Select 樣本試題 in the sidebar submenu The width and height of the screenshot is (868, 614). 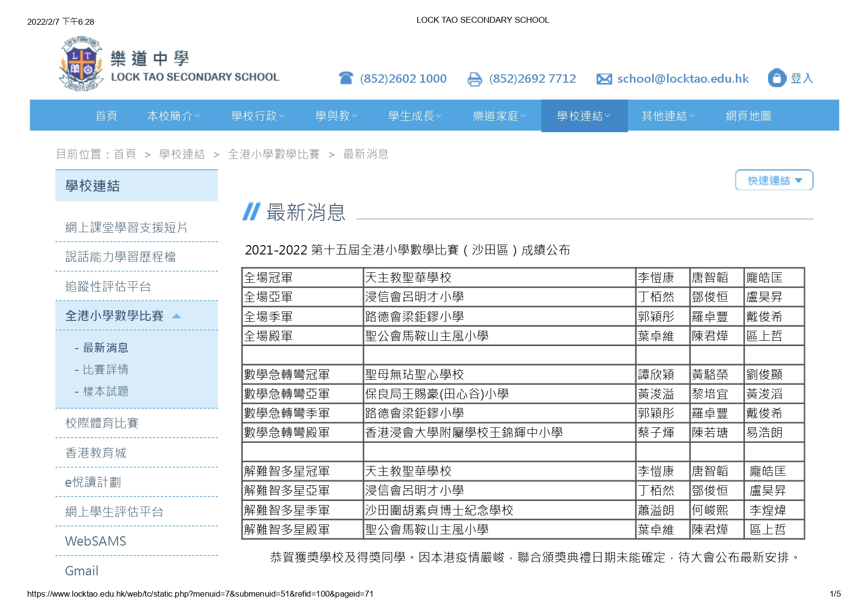click(x=105, y=391)
